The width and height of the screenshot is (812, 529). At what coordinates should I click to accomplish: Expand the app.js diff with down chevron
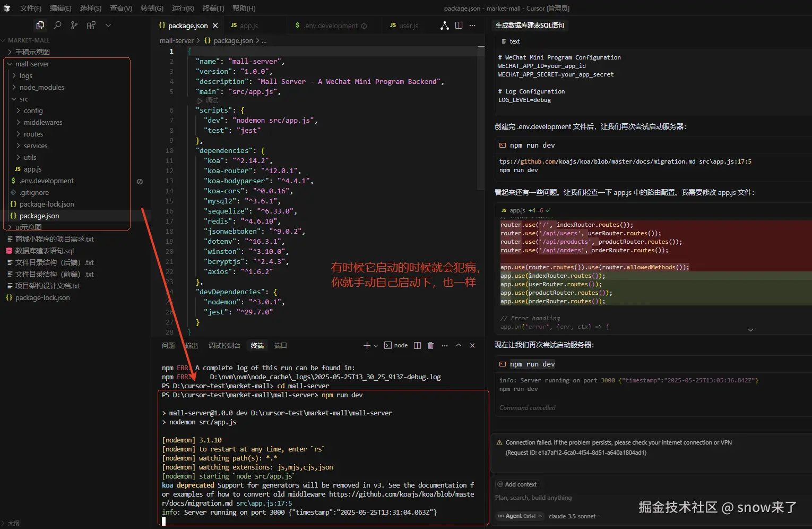750,330
